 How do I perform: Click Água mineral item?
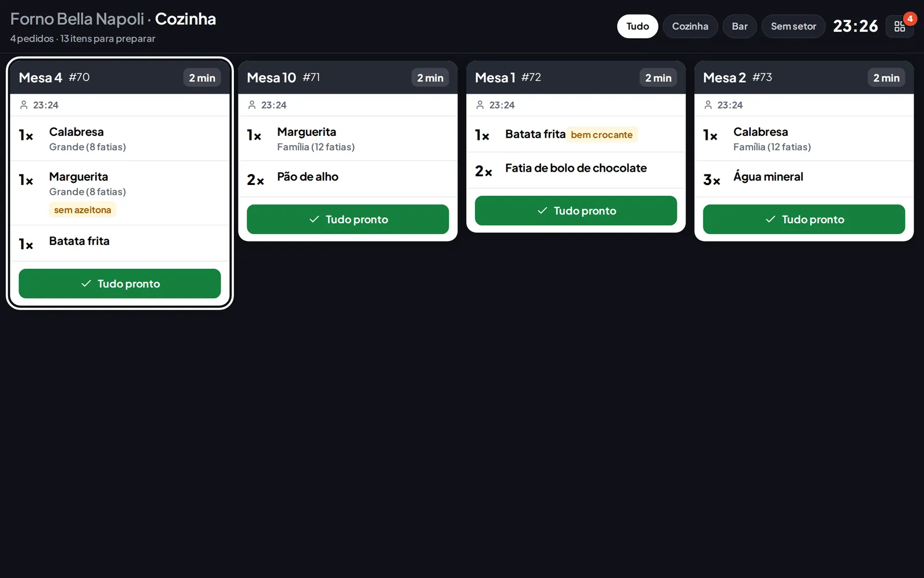[804, 179]
